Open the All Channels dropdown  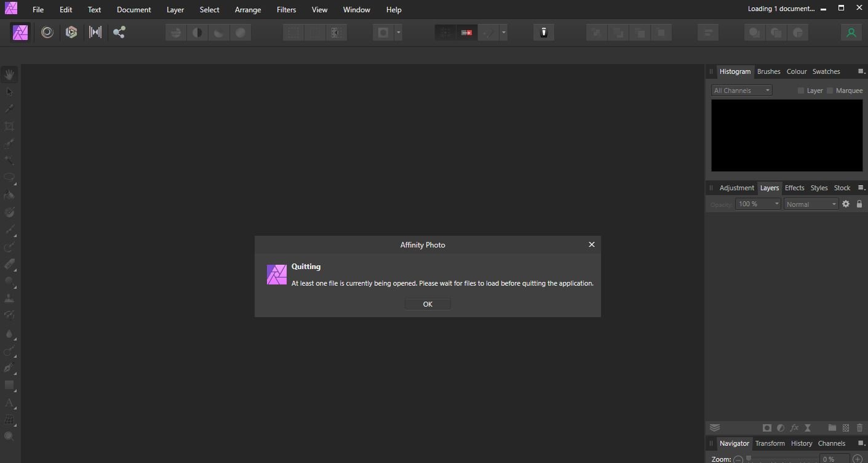click(741, 91)
